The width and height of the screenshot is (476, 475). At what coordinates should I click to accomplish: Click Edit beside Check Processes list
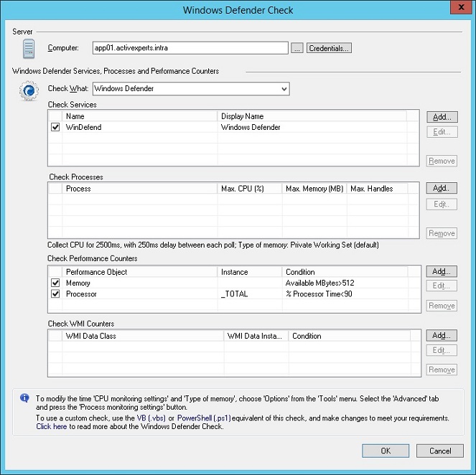(x=442, y=204)
